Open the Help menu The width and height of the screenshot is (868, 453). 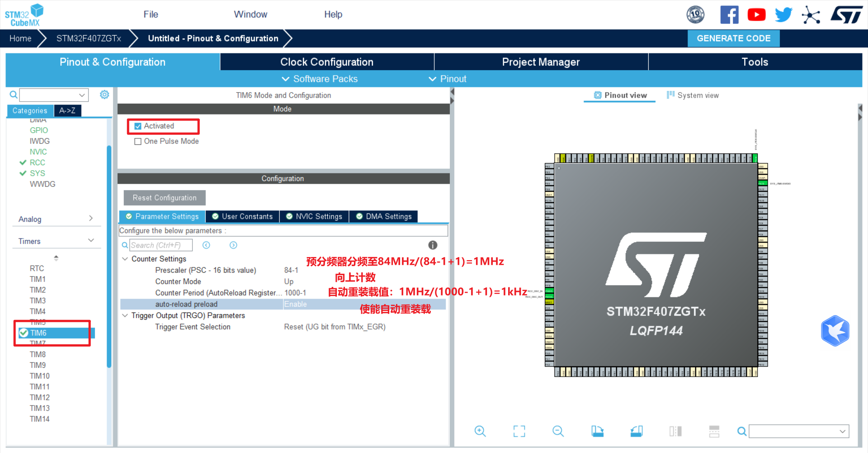click(x=333, y=14)
